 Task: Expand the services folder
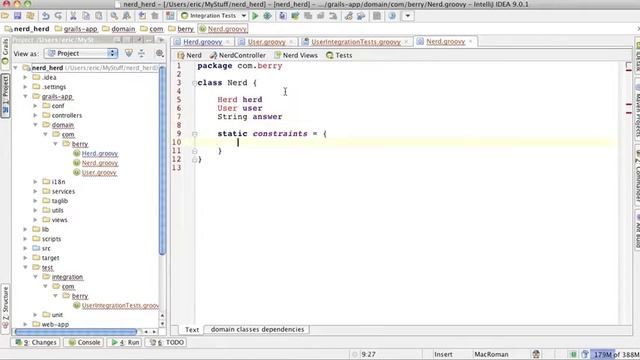pyautogui.click(x=36, y=191)
